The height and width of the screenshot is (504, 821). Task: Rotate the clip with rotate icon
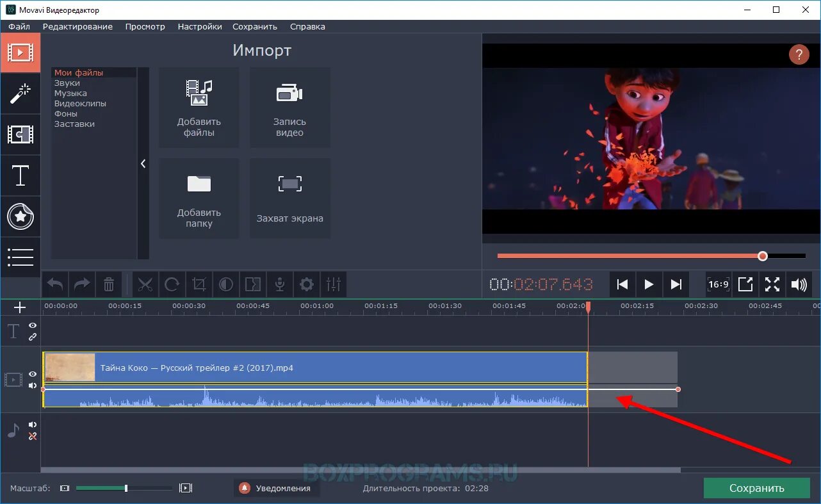[172, 284]
